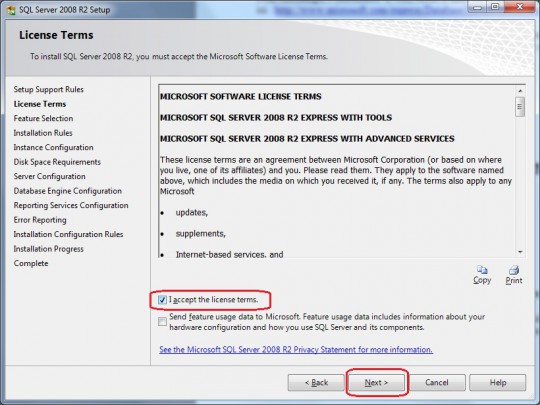Viewport: 540px width, 405px height.
Task: Select Reporting Services Configuration step
Action: pos(71,205)
